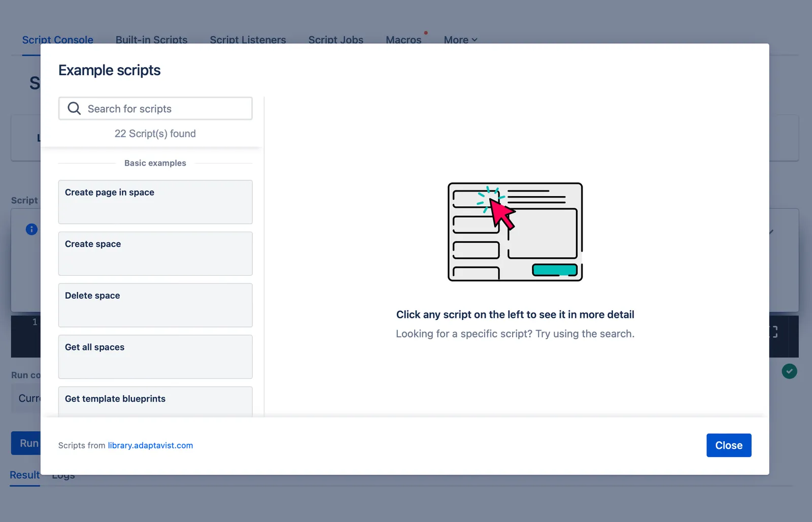812x522 pixels.
Task: Open the library.adaptavist.com link
Action: [150, 445]
